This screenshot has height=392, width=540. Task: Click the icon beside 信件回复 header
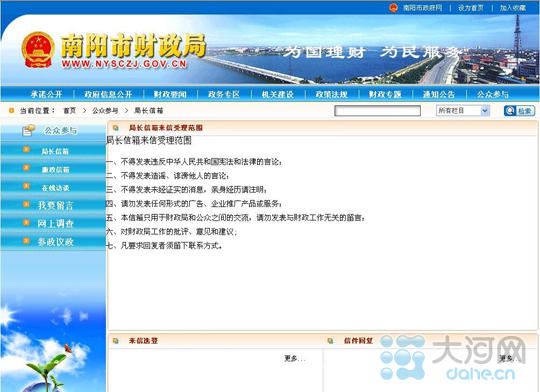click(x=330, y=341)
